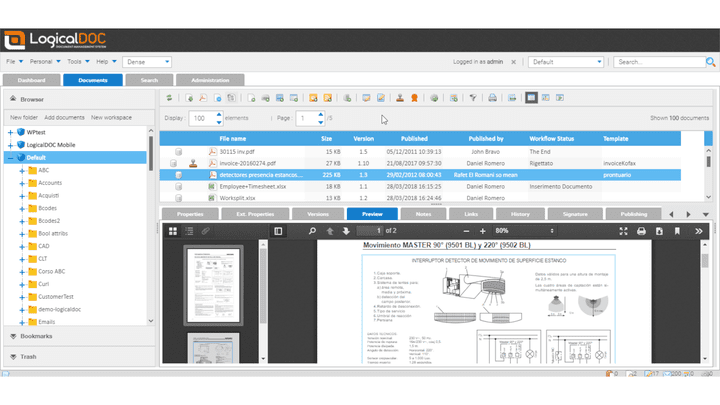Toggle the PDF viewer sidebar panel
This screenshot has height=405, width=720.
278,231
